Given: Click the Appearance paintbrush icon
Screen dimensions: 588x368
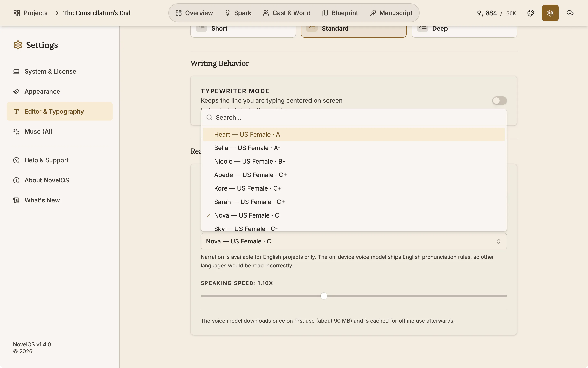Looking at the screenshot, I should point(16,92).
